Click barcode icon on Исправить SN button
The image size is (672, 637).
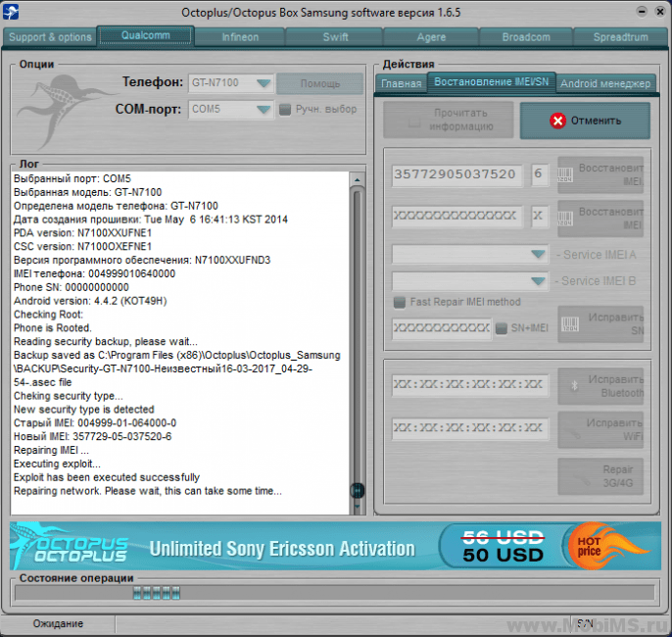[x=569, y=324]
